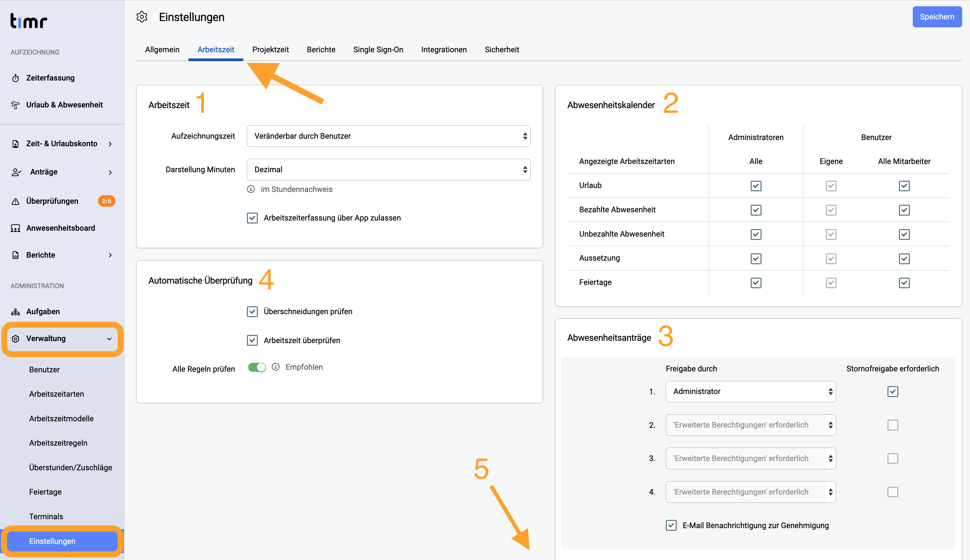The height and width of the screenshot is (560, 970).
Task: Select Einstellungen in the sidebar
Action: 62,542
